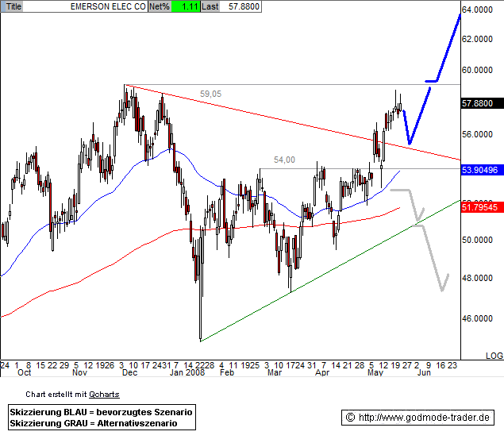504x443 pixels.
Task: Click the Net% label
Action: (x=160, y=6)
